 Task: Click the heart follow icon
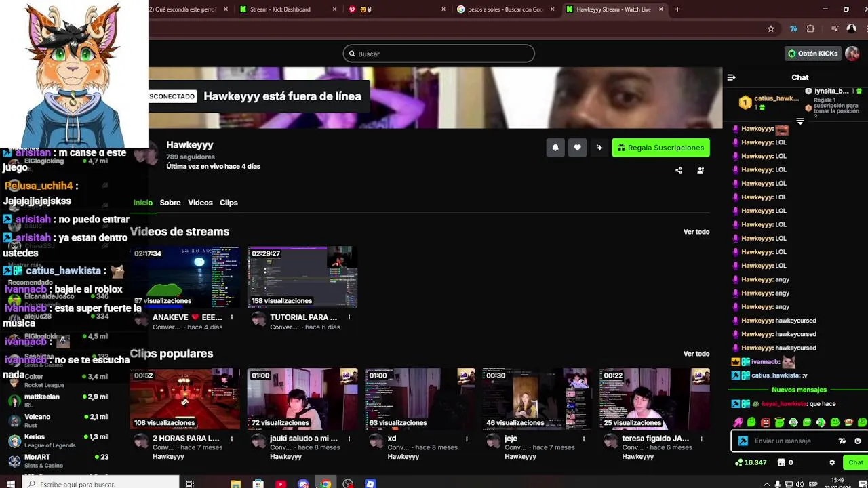coord(577,148)
